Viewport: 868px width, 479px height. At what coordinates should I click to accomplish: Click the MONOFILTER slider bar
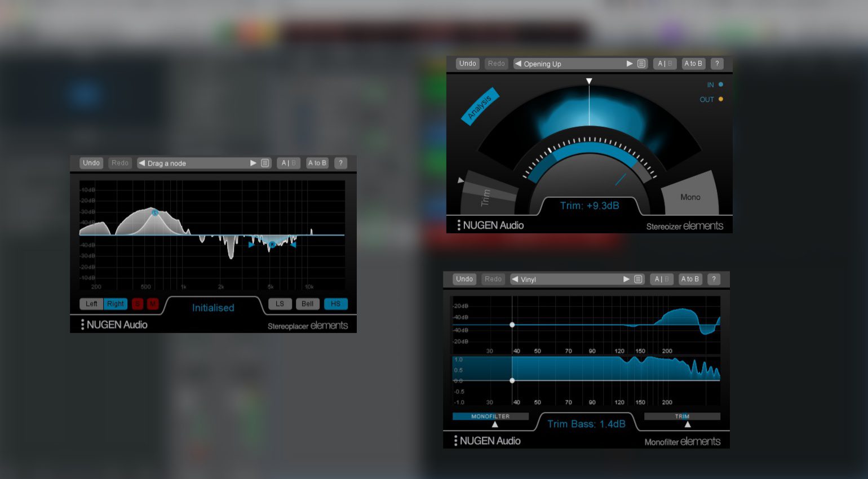(490, 416)
